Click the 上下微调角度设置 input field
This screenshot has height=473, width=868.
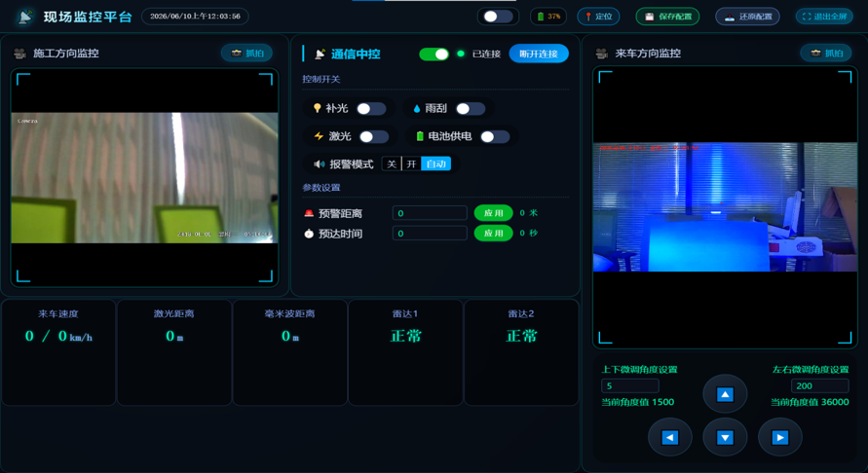coord(630,385)
